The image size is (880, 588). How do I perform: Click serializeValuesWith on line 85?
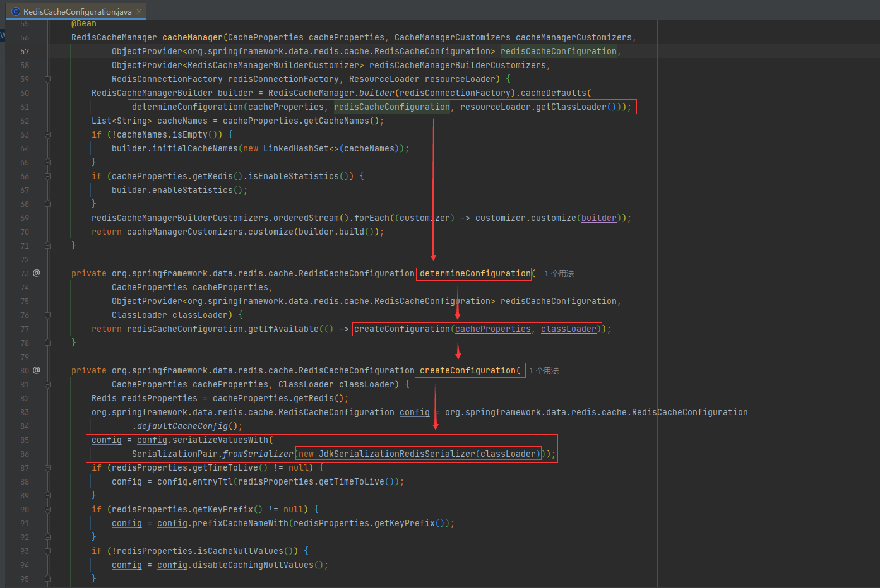(220, 440)
